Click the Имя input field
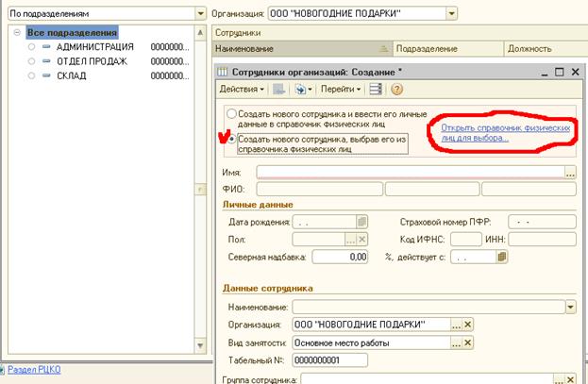Image resolution: width=588 pixels, height=384 pixels. [411, 172]
